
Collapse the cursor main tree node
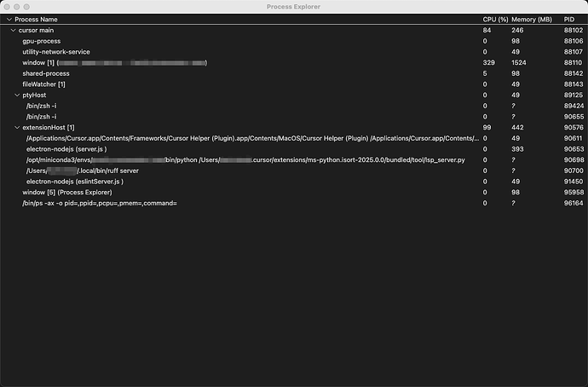pos(13,30)
